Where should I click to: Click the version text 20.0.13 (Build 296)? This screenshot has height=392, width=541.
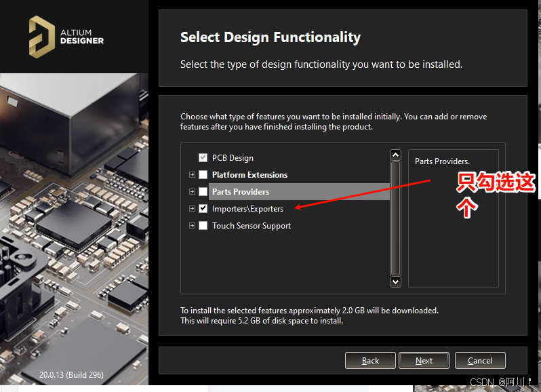[x=71, y=375]
